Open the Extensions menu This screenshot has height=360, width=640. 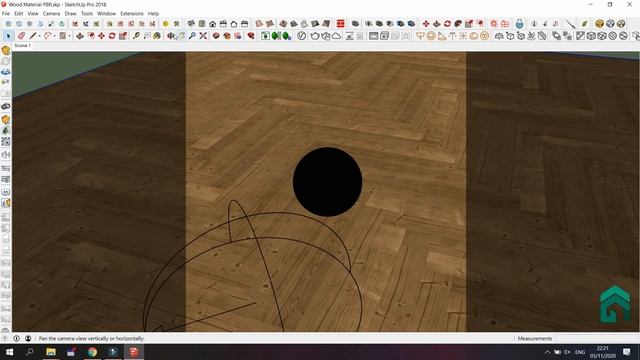tap(132, 13)
